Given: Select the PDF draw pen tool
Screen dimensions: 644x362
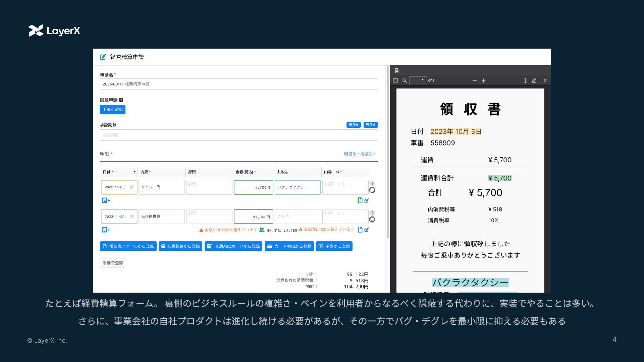Looking at the screenshot, I should point(534,80).
